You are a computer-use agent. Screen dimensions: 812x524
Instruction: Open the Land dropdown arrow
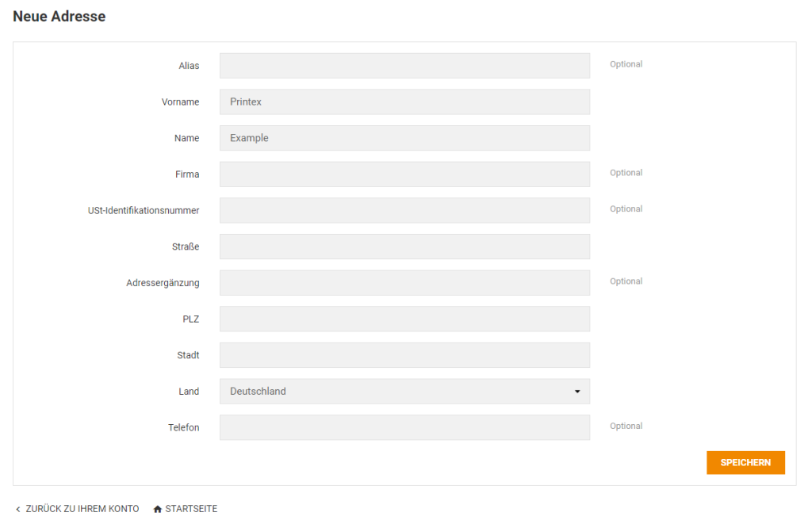coord(577,392)
